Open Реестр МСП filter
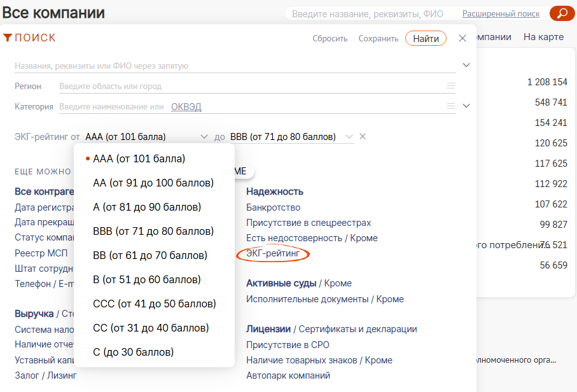Image resolution: width=577 pixels, height=392 pixels. click(x=41, y=253)
